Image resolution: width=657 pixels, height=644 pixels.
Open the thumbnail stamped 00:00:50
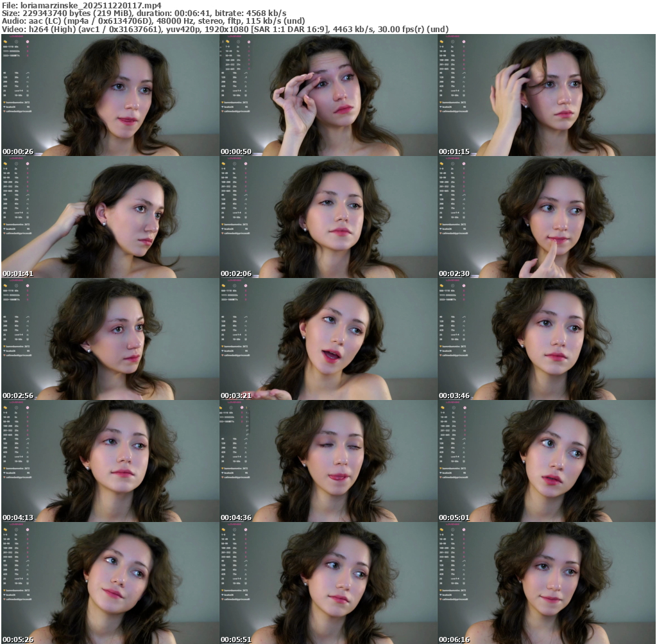328,95
